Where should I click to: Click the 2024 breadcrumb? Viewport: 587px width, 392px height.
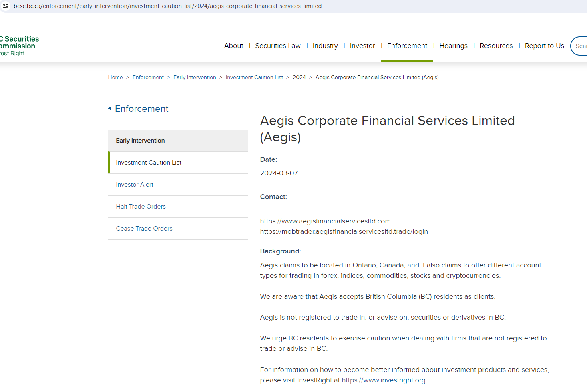pyautogui.click(x=299, y=78)
